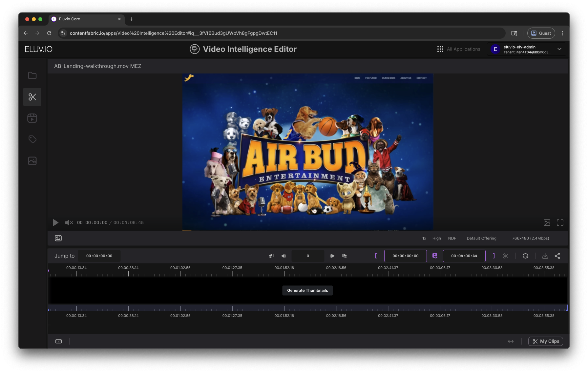Open the Default Offering selector
588x373 pixels.
481,238
